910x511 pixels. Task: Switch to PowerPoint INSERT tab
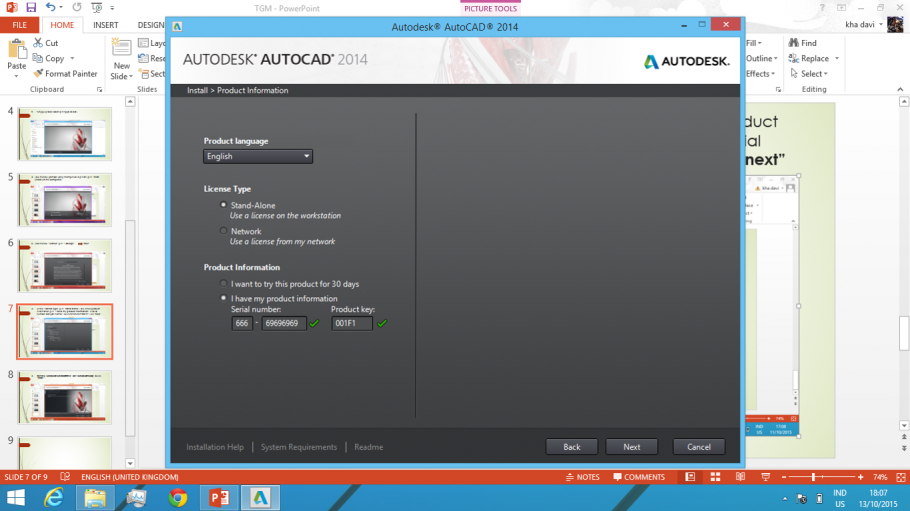tap(106, 25)
